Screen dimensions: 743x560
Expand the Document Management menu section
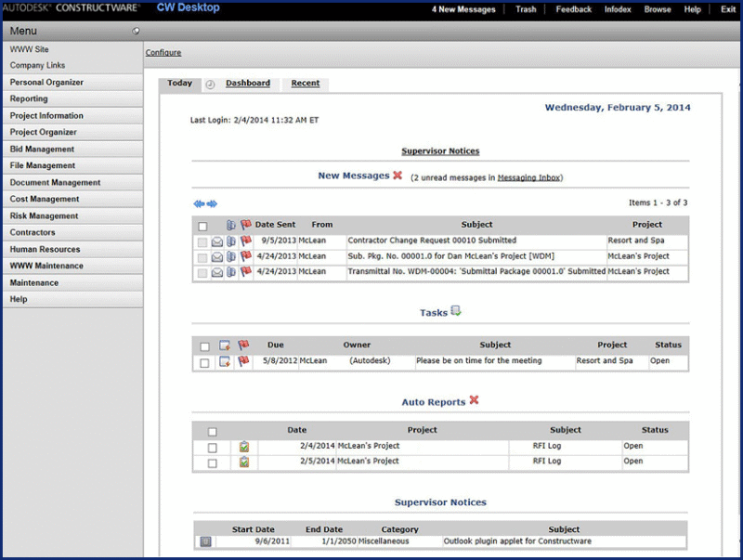tap(55, 183)
